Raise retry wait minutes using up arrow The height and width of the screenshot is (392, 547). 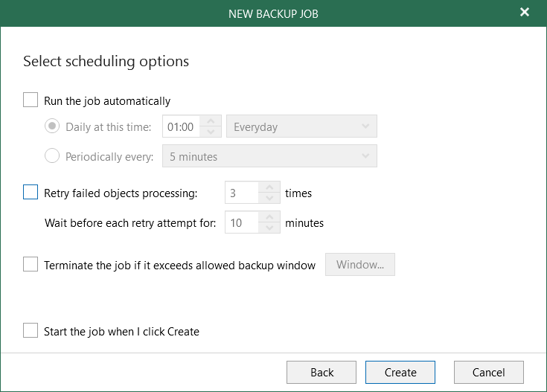pos(269,217)
